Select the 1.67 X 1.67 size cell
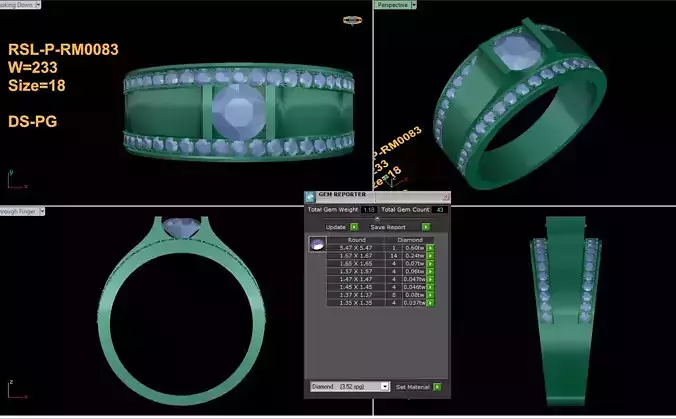Viewport: 676px width, 419px height. click(356, 256)
